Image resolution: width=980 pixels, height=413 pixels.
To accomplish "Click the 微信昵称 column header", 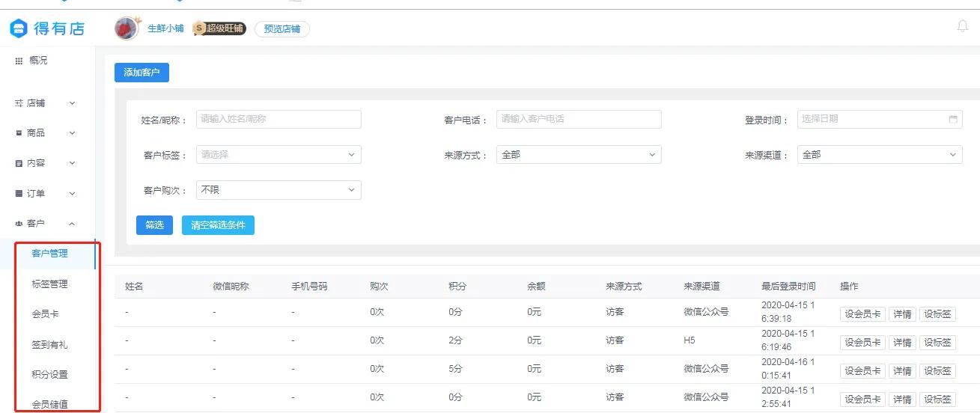I will point(231,287).
